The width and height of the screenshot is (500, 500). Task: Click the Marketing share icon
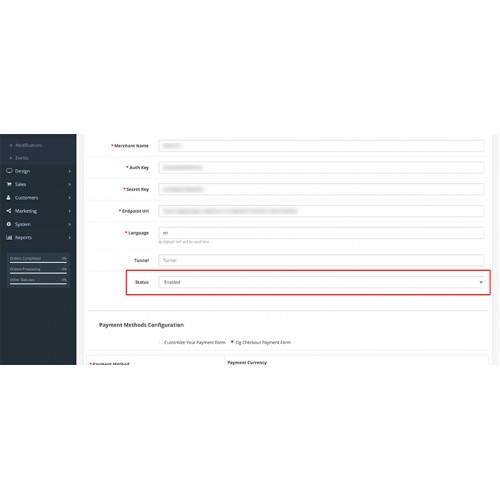[x=9, y=211]
